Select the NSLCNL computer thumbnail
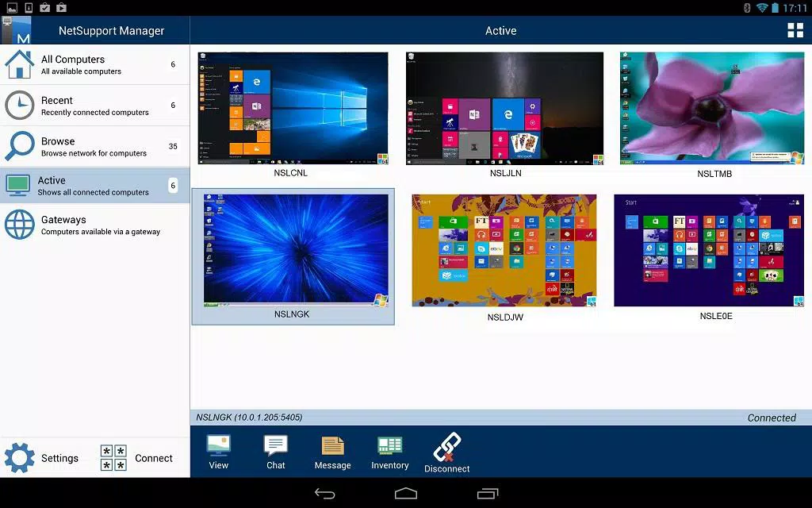This screenshot has width=812, height=508. coord(293,108)
